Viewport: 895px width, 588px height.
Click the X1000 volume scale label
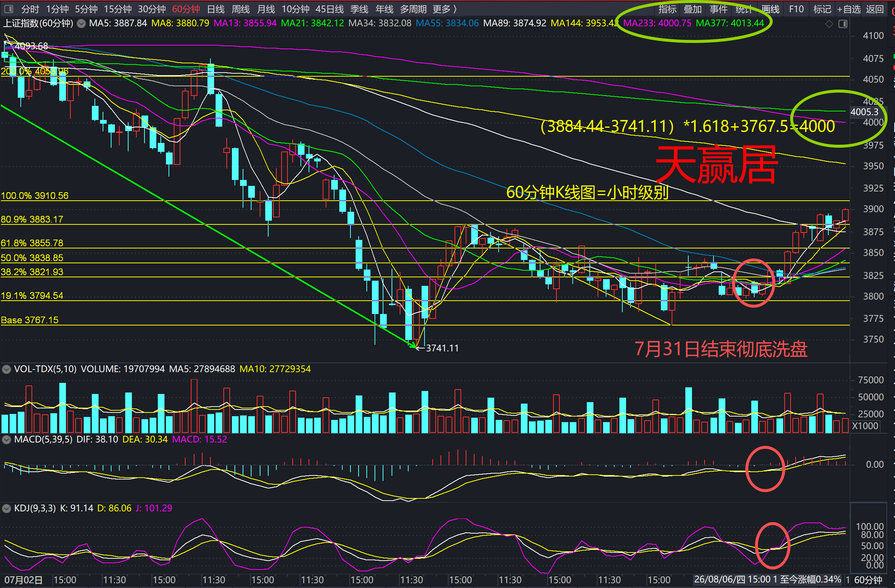point(865,426)
